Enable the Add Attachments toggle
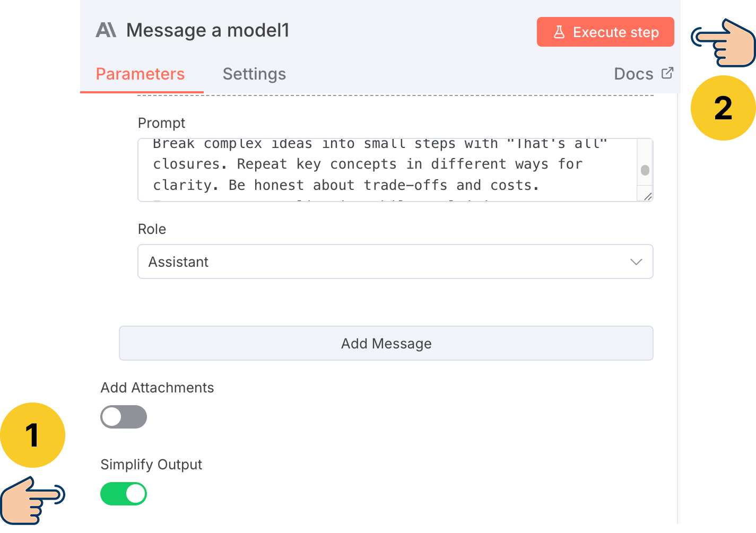Image resolution: width=756 pixels, height=533 pixels. point(124,417)
